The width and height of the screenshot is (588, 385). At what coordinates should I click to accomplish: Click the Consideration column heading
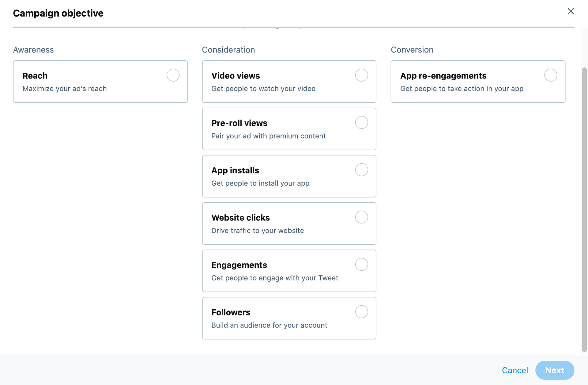point(228,50)
